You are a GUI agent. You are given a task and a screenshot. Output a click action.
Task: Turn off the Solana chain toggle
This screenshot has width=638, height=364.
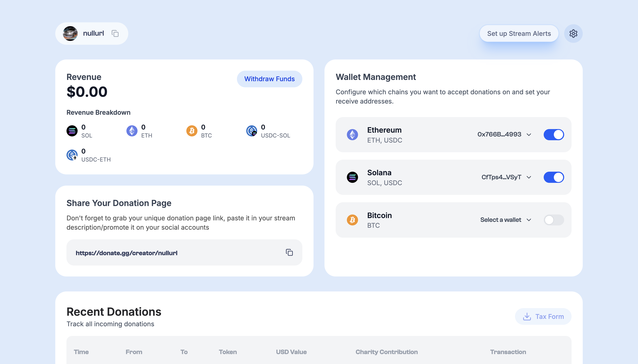[x=553, y=177]
